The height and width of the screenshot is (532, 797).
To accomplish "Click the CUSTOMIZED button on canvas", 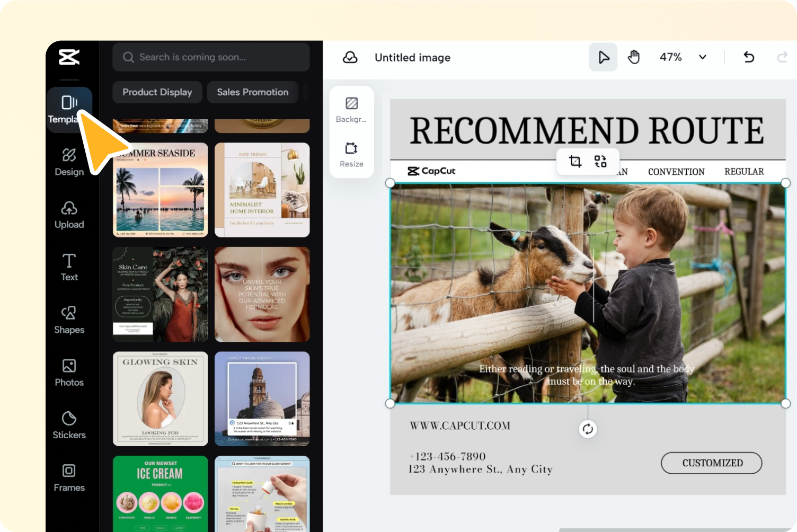I will click(x=712, y=463).
